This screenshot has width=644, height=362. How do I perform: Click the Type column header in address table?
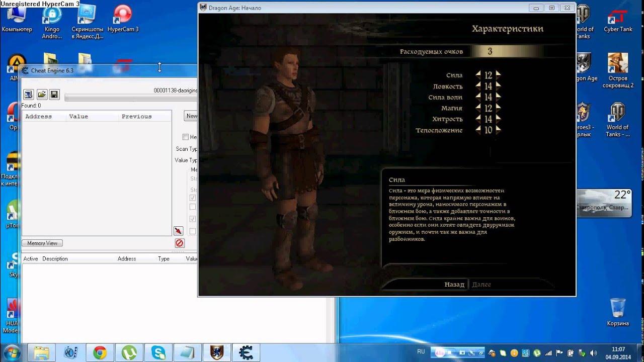coord(164,259)
